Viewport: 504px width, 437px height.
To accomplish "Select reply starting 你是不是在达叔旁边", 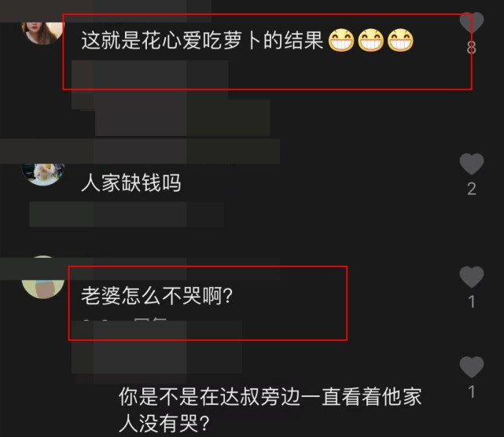I will (270, 410).
